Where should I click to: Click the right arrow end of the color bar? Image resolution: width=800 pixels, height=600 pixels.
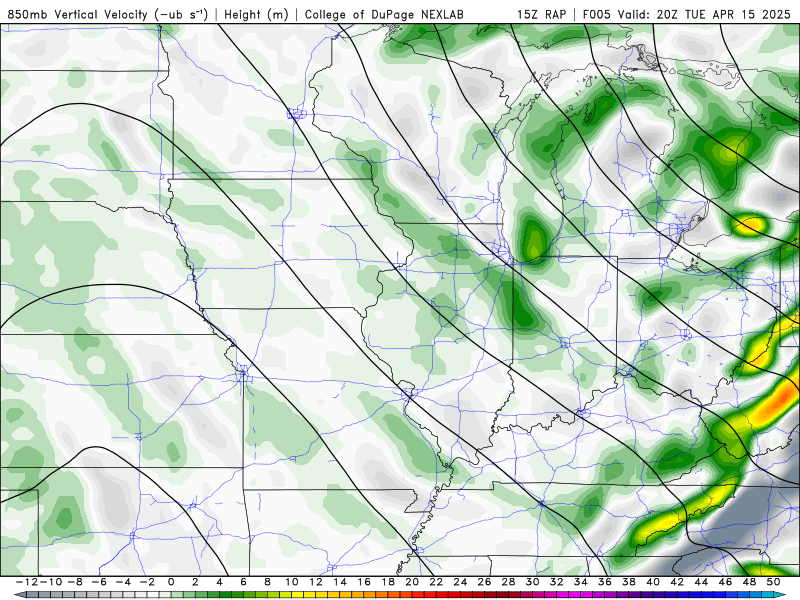tap(780, 594)
